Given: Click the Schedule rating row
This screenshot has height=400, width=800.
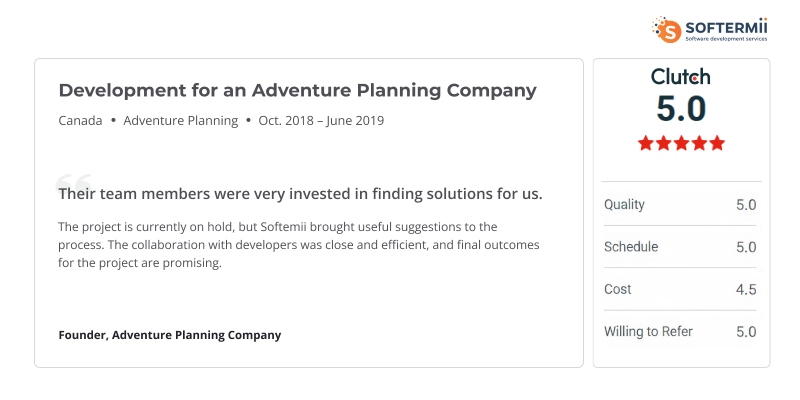Looking at the screenshot, I should coord(680,247).
